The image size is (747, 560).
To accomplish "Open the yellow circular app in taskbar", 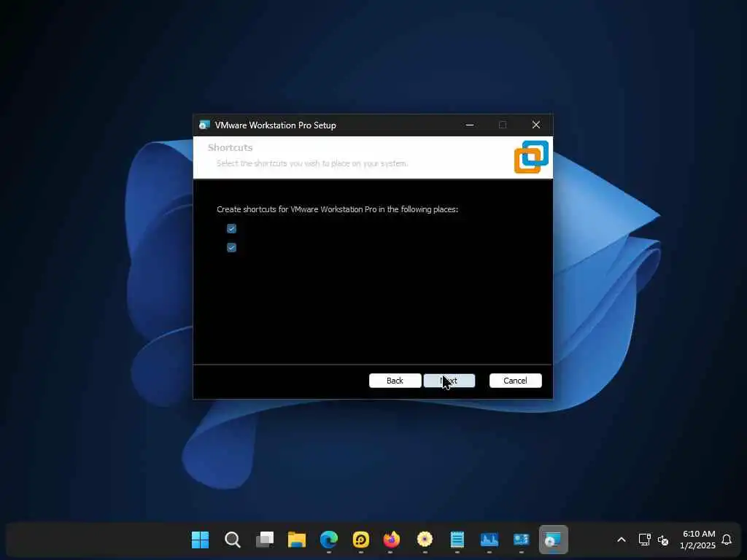I will coord(360,540).
